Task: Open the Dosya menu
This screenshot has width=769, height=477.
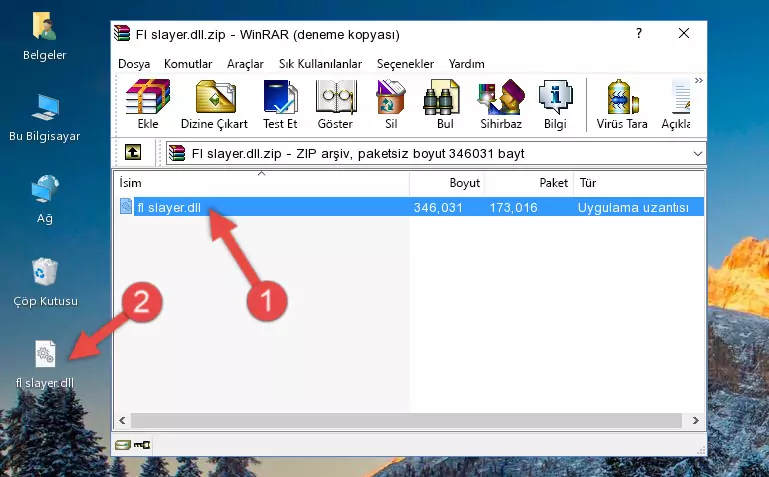Action: pos(134,64)
